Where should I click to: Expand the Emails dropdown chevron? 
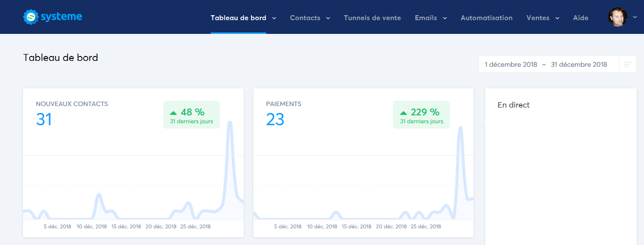tap(445, 18)
